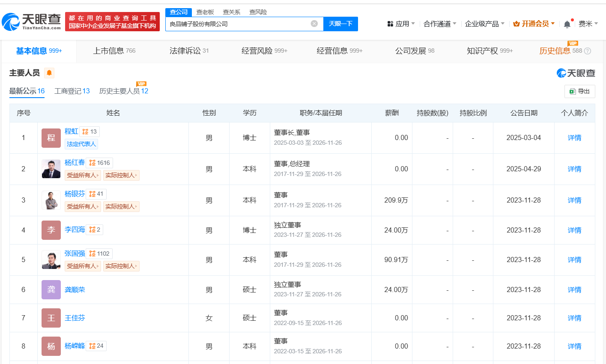Click the orange alert bell beside 主要人员

(49, 73)
